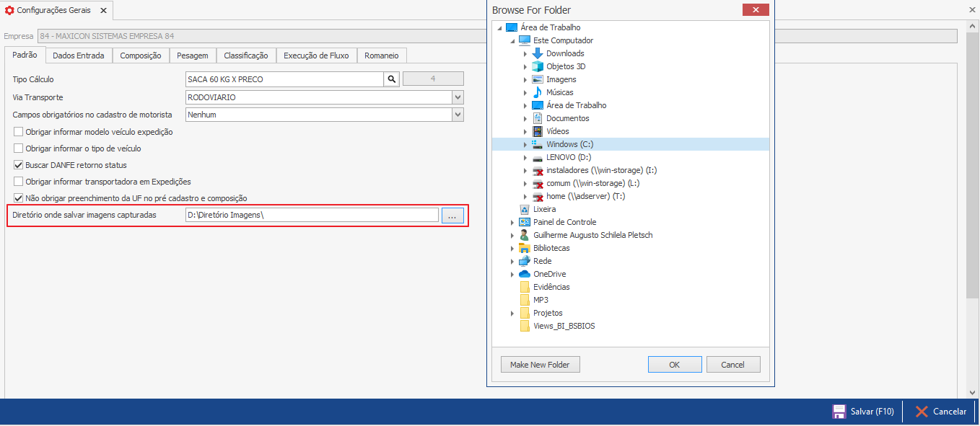Click Salvar (F10) button
Screen dimensions: 980x426
point(863,412)
